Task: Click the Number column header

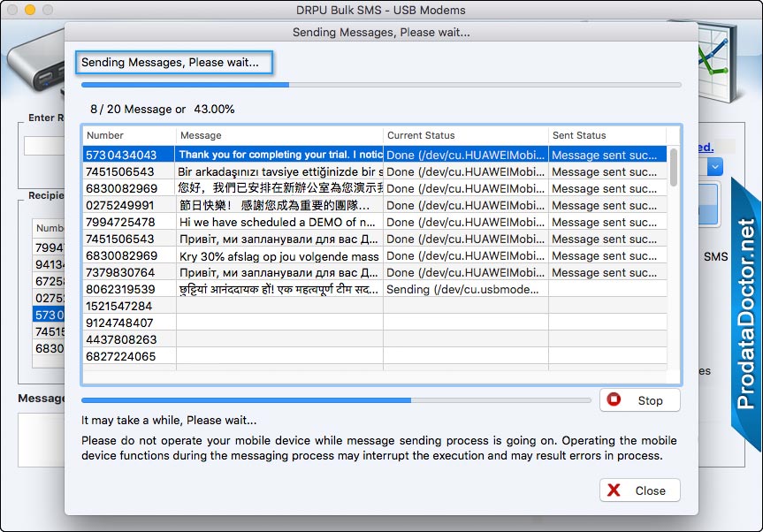Action: tap(129, 135)
